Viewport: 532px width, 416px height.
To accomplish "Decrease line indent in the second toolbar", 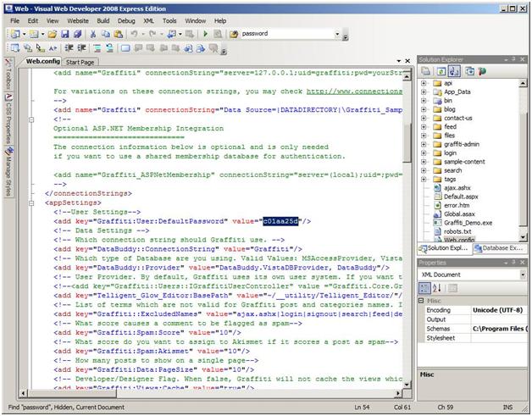I will 69,48.
